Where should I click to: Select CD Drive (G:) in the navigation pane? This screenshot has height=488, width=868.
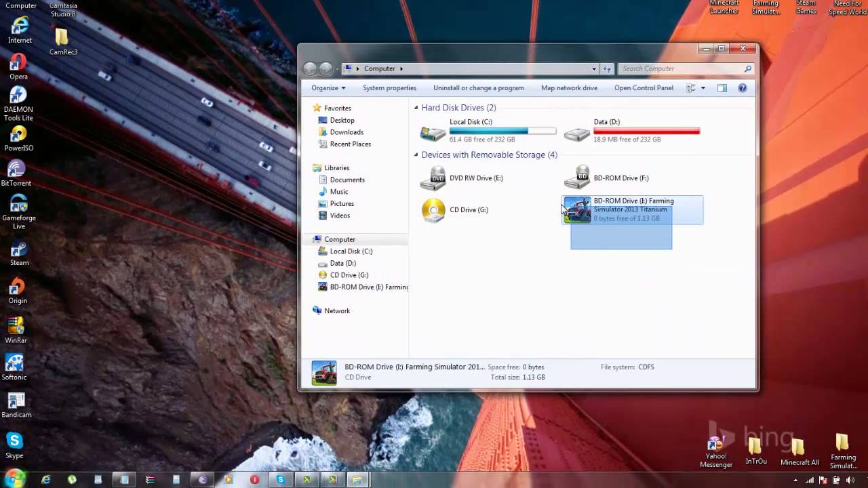point(349,275)
